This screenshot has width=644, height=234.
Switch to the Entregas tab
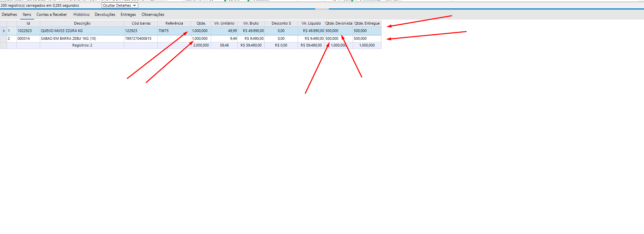[x=128, y=14]
